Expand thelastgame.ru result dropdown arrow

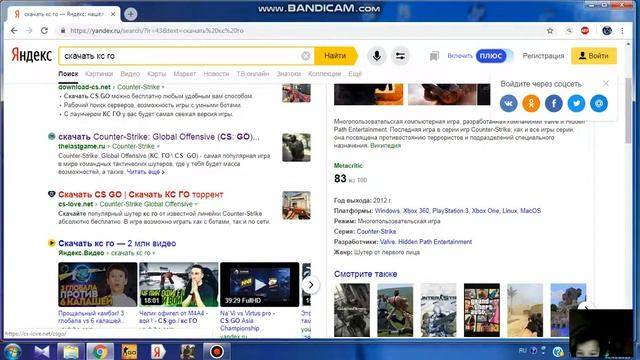158,147
